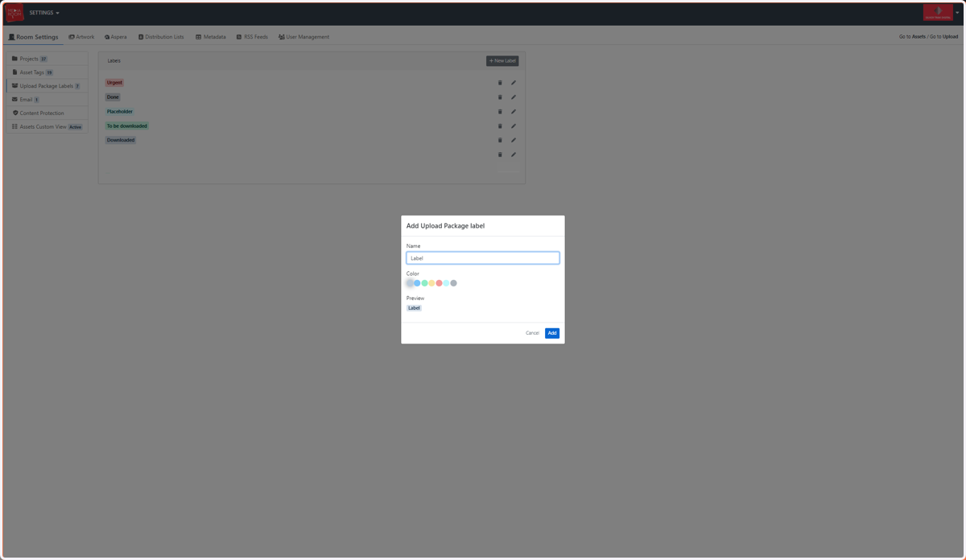Go to the RSS Feeds tab
966x560 pixels.
[252, 37]
